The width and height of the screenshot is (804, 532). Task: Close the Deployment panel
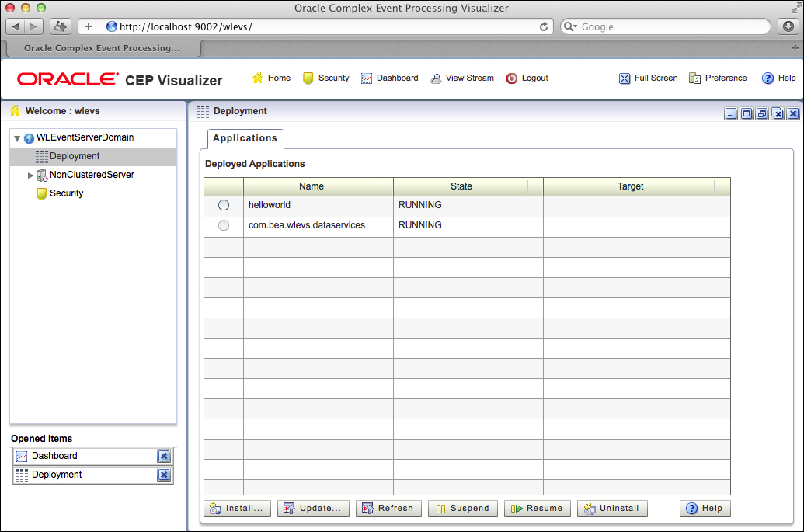(x=793, y=114)
